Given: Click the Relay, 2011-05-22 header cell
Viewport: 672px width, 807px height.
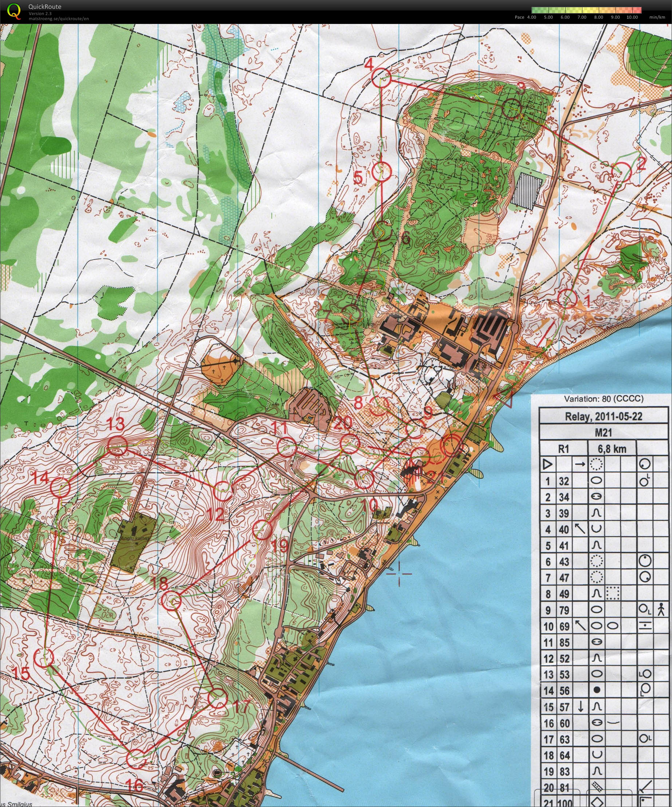Looking at the screenshot, I should [x=604, y=416].
